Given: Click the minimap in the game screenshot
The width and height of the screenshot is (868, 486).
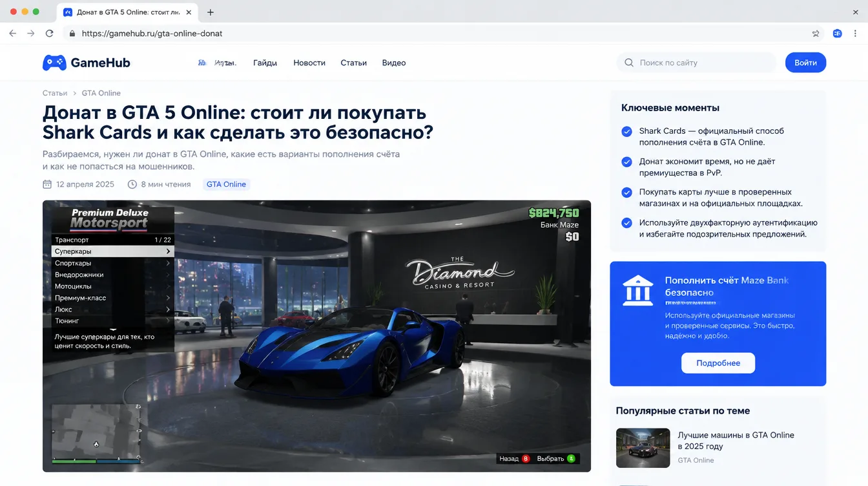Looking at the screenshot, I should coord(96,434).
